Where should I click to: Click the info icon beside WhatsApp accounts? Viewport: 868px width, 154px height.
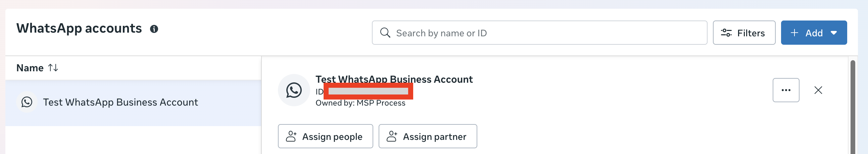click(x=154, y=29)
